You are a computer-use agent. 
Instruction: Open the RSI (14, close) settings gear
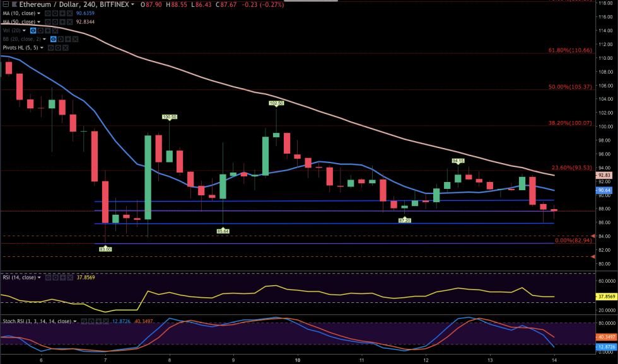(55, 278)
